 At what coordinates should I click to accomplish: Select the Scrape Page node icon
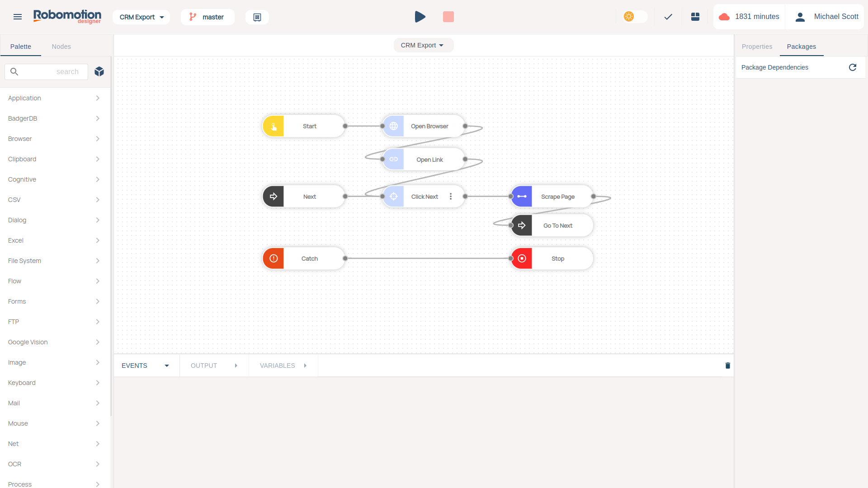(x=522, y=197)
